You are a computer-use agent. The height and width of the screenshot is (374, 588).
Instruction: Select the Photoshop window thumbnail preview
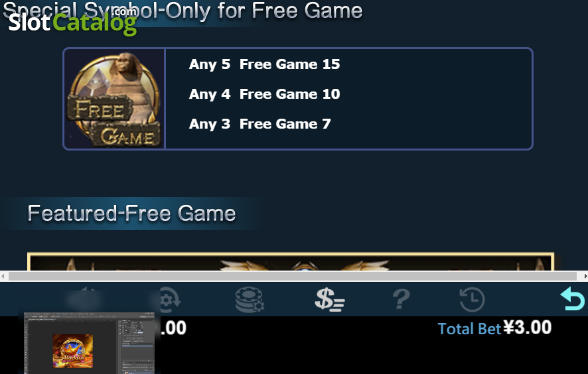tap(89, 343)
